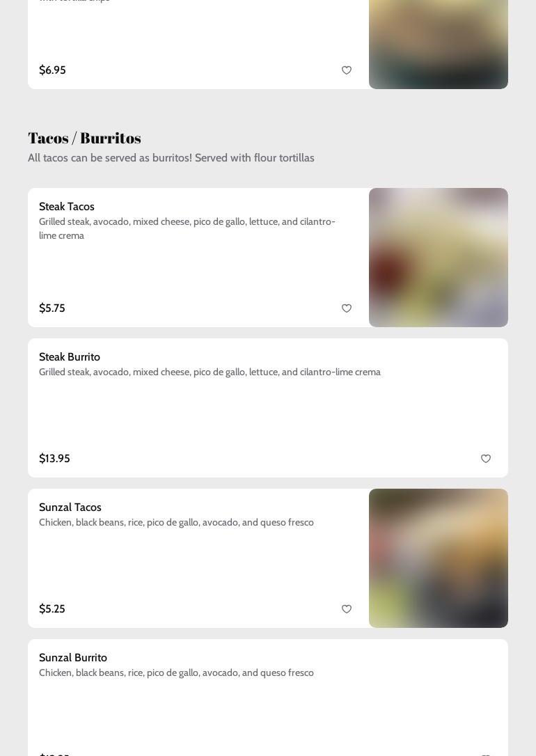This screenshot has width=536, height=756.
Task: Click the $6.95 price label
Action: 52,70
